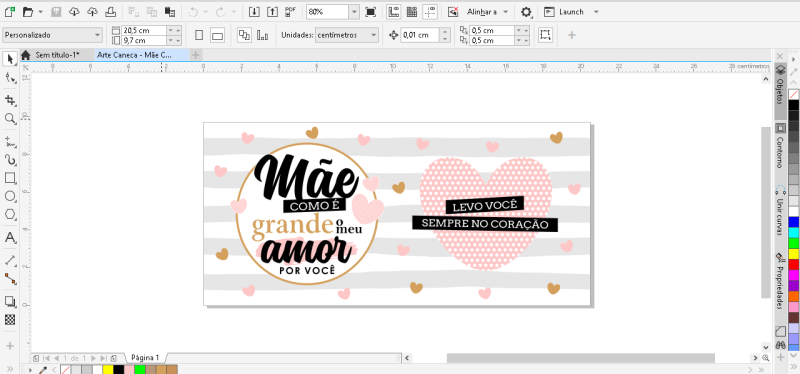
Task: Select the Text tool
Action: pyautogui.click(x=10, y=238)
